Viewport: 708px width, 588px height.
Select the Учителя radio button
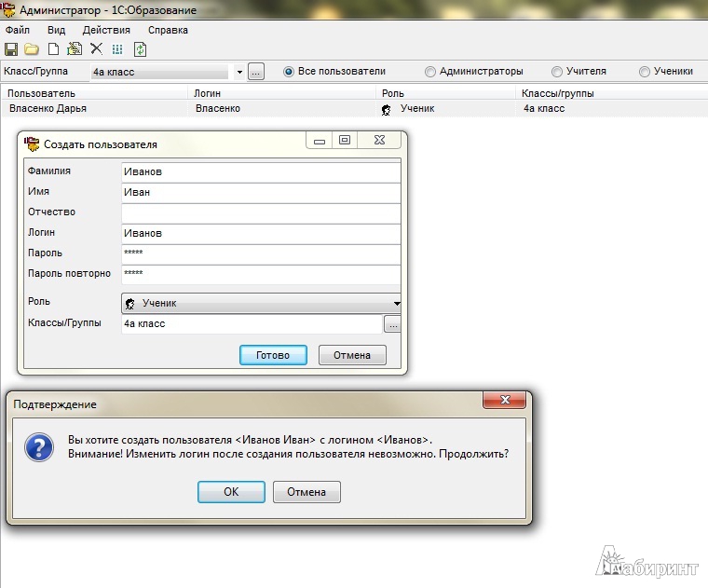click(557, 72)
